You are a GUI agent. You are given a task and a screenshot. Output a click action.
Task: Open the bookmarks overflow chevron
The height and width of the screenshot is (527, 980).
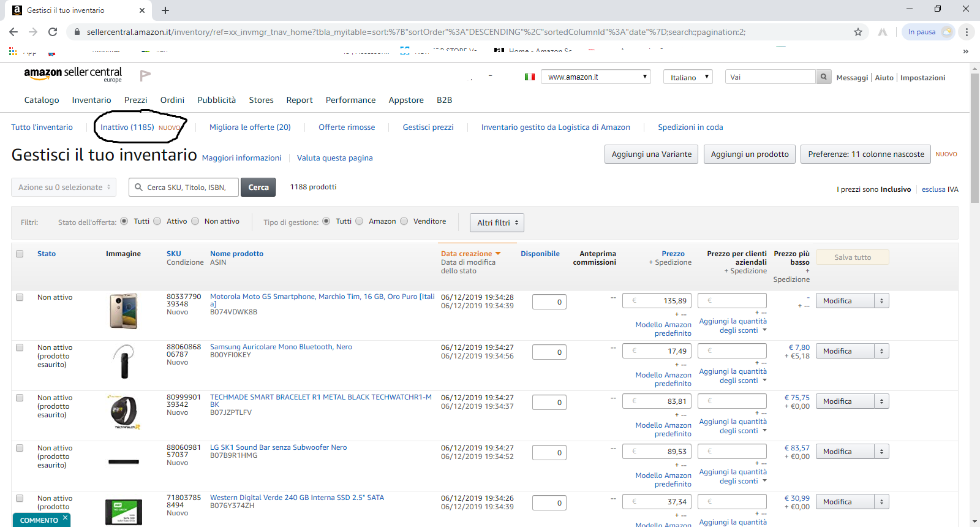(966, 51)
